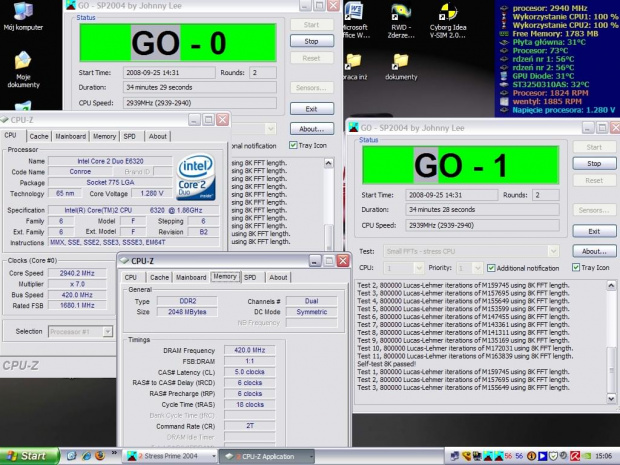Screen dimensions: 620x465
Task: Open Mainboard tab in front CPU-Z window
Action: [x=191, y=278]
